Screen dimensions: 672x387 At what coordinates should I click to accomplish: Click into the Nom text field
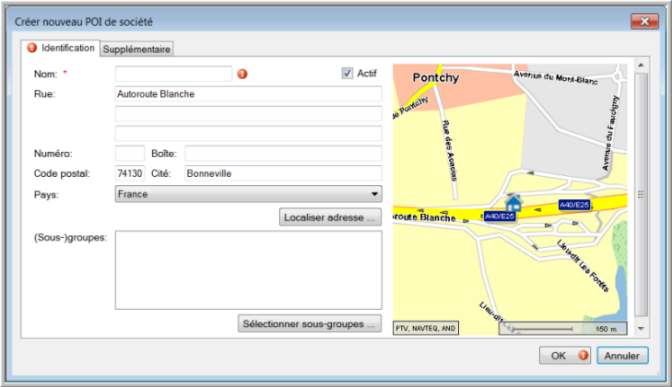(174, 74)
